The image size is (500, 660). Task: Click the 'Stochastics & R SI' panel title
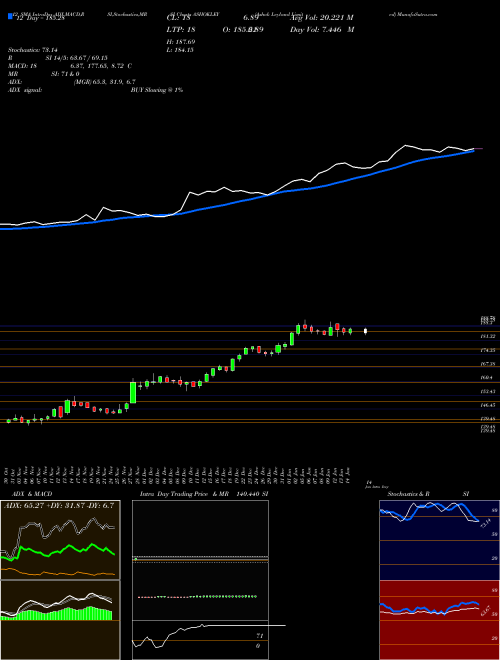coord(428,494)
